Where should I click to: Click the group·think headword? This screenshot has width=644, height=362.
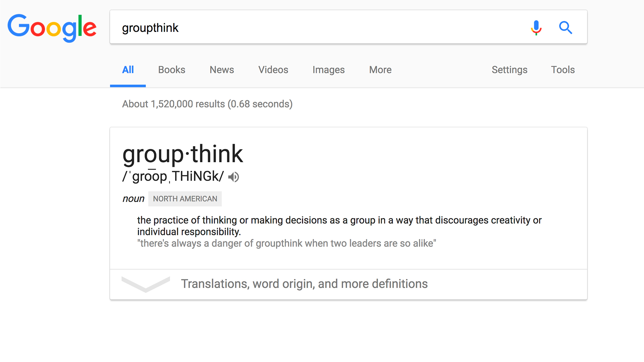(183, 154)
